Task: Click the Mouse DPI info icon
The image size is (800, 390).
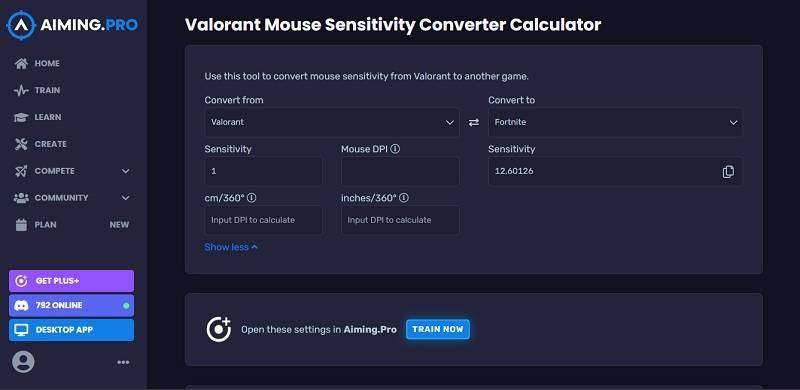Action: pos(395,149)
